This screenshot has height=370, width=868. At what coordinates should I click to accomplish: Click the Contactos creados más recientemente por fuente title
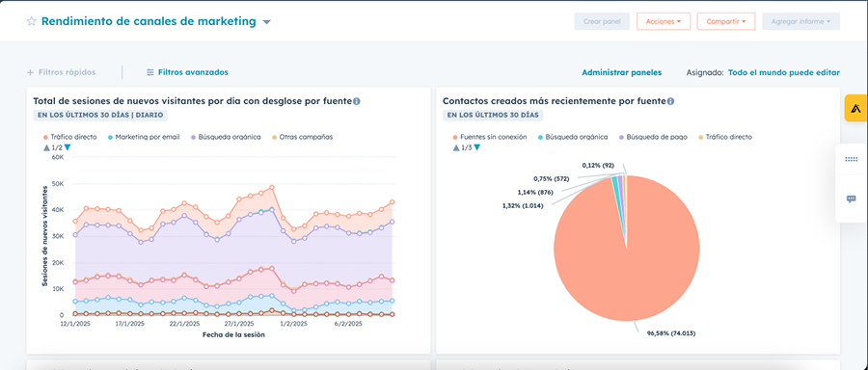click(x=555, y=101)
